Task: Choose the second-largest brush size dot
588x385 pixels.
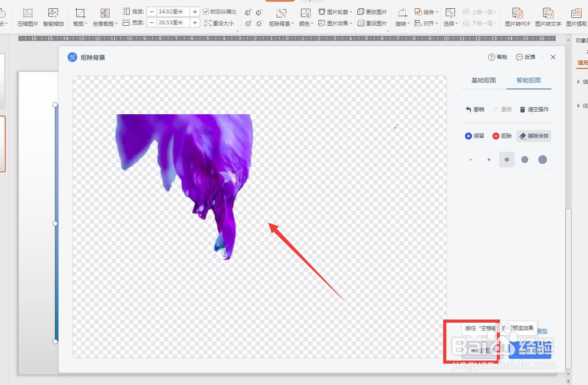Action: click(525, 160)
